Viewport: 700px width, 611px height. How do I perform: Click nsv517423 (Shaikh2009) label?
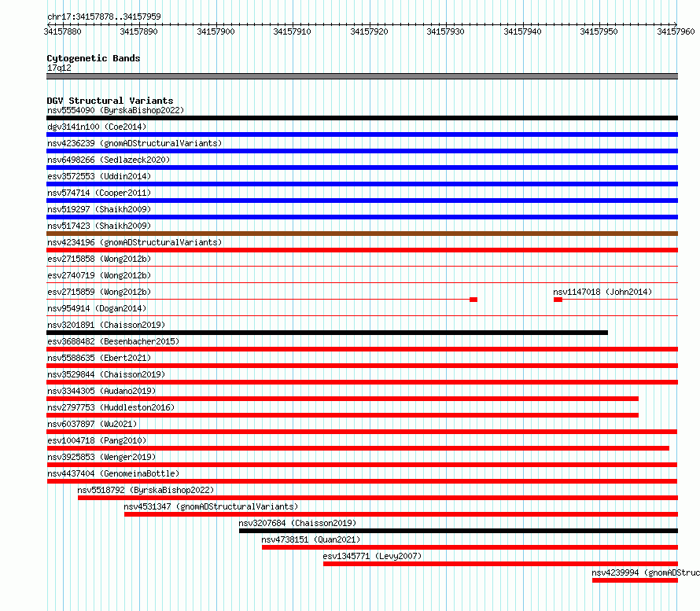click(x=99, y=226)
